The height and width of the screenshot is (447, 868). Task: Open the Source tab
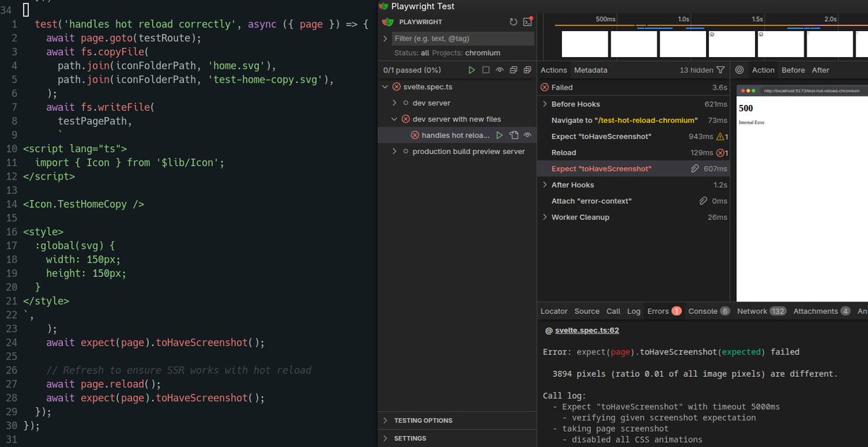pyautogui.click(x=587, y=311)
